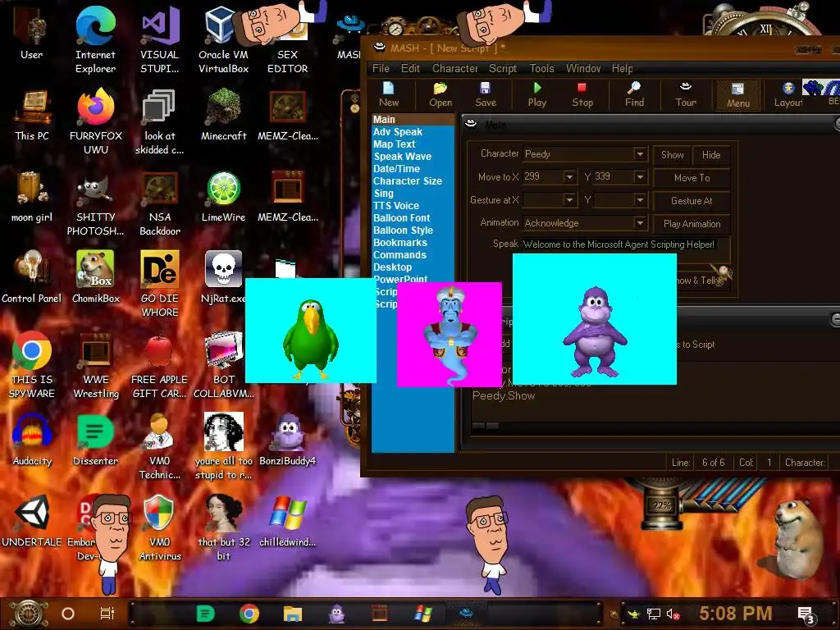Image resolution: width=840 pixels, height=630 pixels.
Task: Click the Peedy green parrot character
Action: click(311, 339)
